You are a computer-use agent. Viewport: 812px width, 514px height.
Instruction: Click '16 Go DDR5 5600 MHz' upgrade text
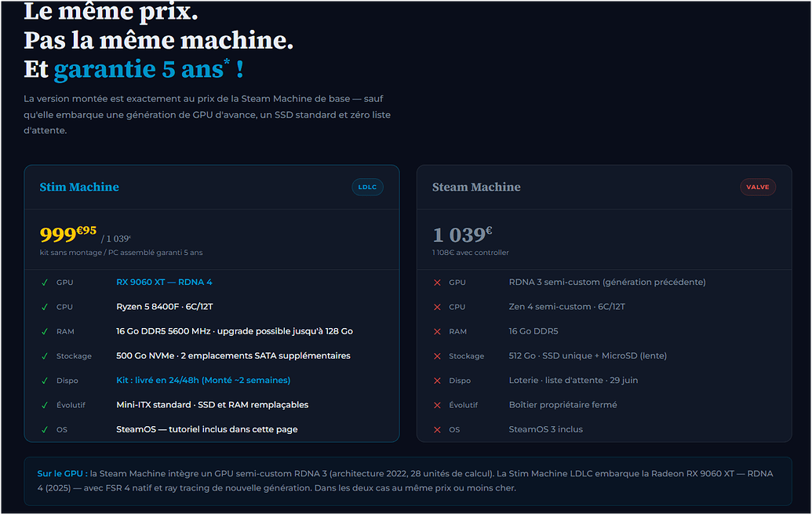point(235,330)
